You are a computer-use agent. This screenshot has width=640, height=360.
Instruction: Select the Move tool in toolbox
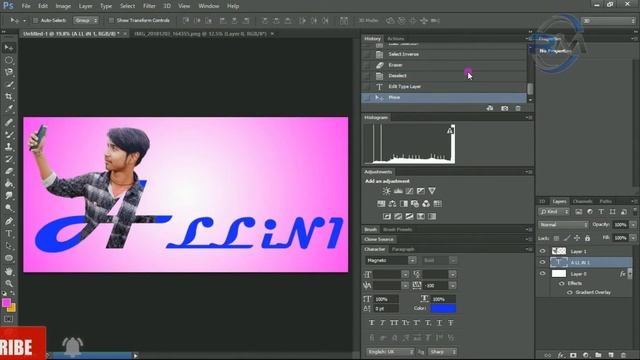coord(9,48)
